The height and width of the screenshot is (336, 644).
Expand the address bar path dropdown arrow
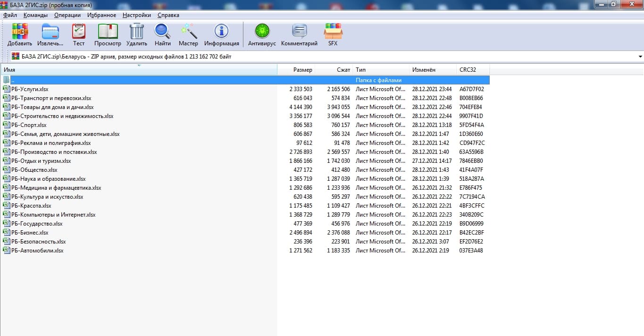tap(640, 57)
